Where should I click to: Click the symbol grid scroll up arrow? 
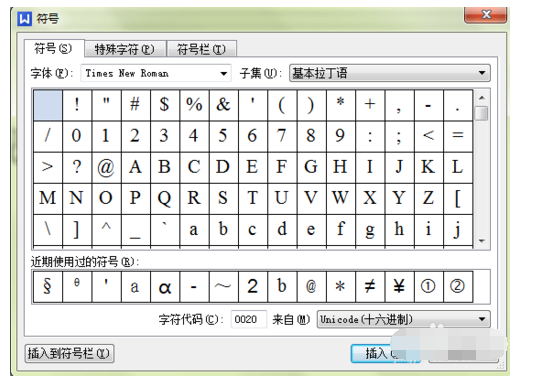[x=482, y=98]
